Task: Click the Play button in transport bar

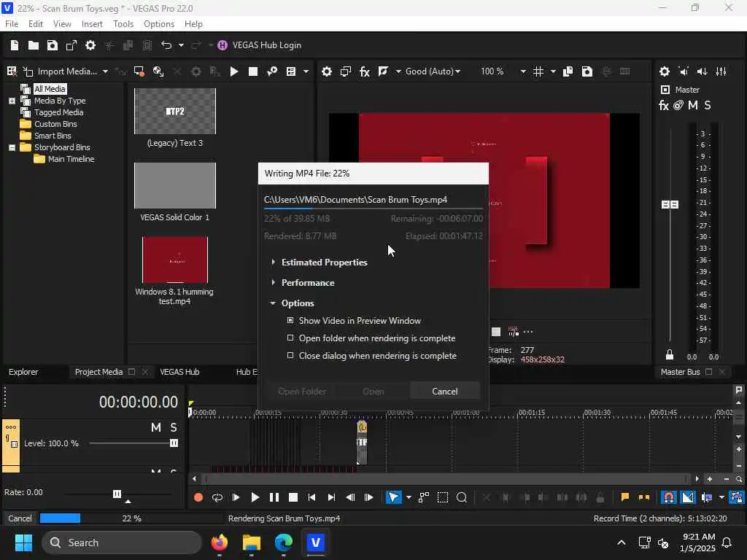Action: 255,497
